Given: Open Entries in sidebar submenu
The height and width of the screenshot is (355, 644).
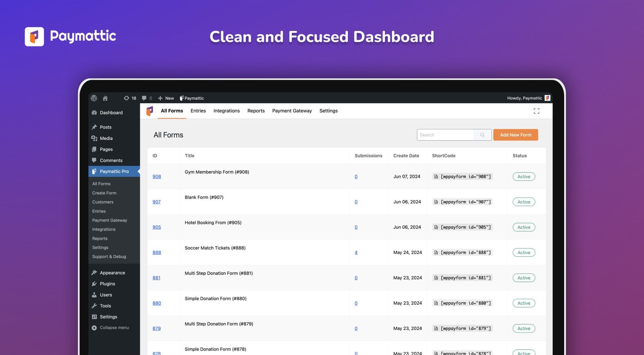Looking at the screenshot, I should (x=99, y=211).
